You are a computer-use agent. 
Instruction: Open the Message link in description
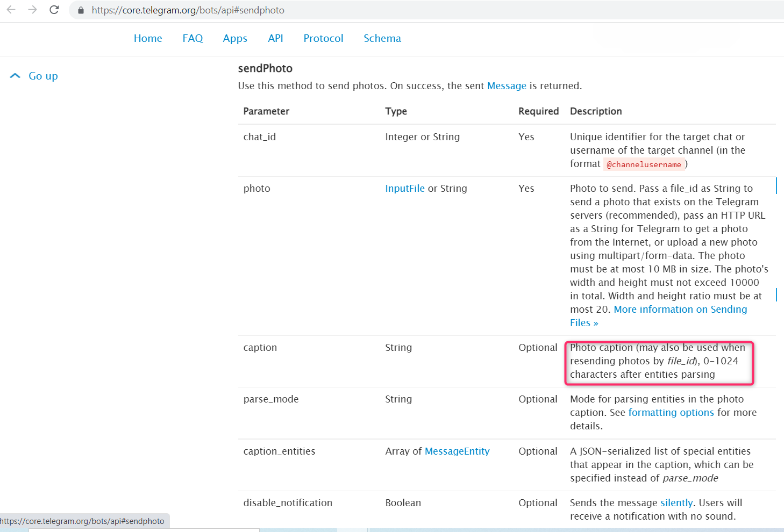pos(507,85)
